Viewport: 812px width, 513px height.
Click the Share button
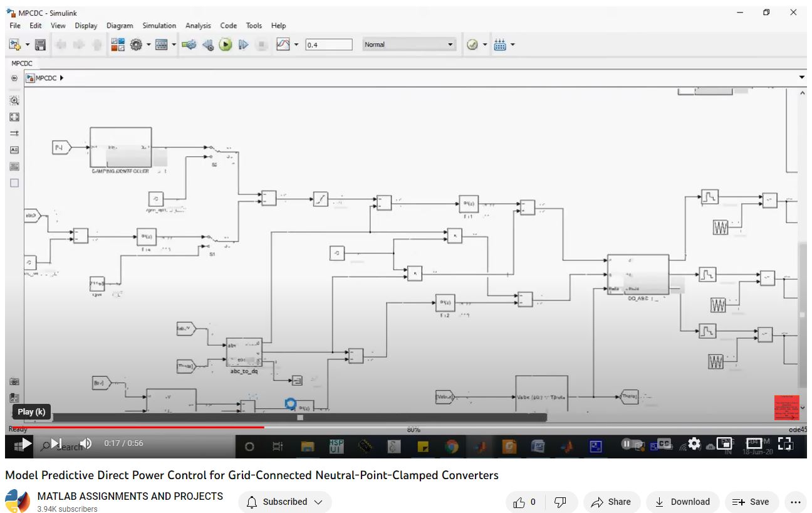point(611,502)
